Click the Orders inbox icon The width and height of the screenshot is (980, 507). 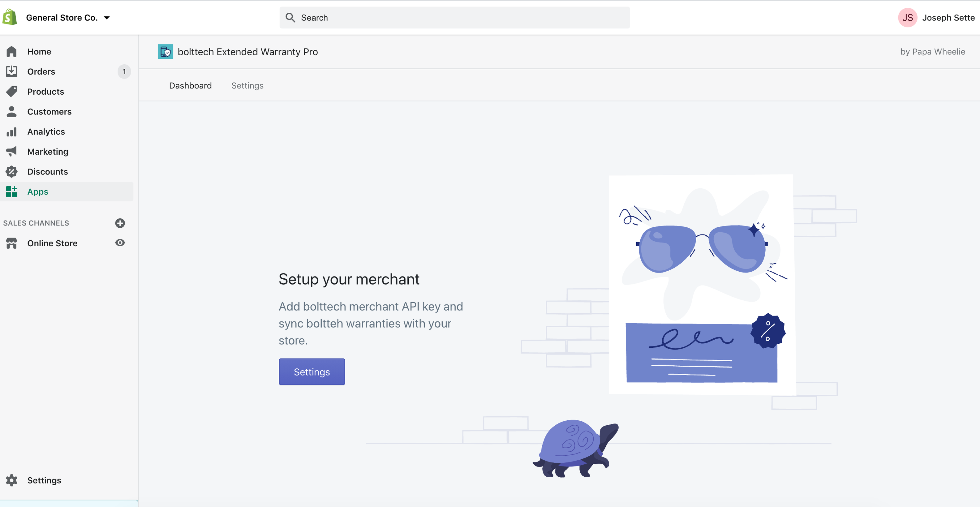click(x=11, y=71)
